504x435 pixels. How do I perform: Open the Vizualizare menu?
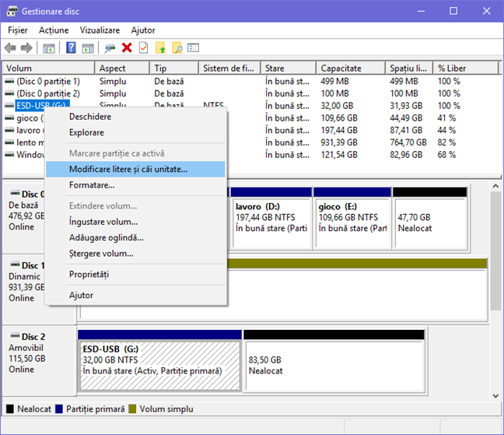pyautogui.click(x=100, y=30)
